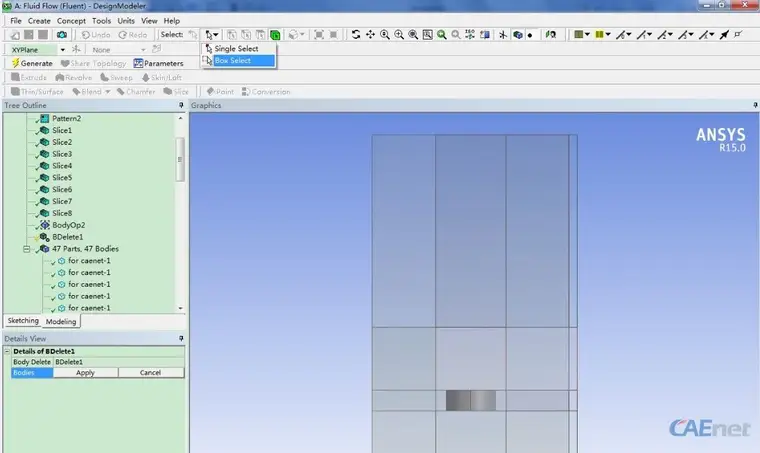Open the XYPlane plane dropdown
The image size is (760, 453).
[x=63, y=49]
